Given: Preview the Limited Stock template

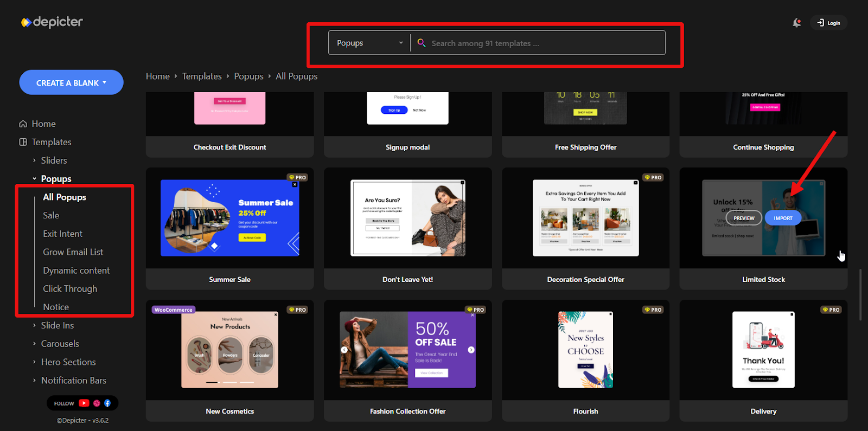Looking at the screenshot, I should tap(744, 218).
